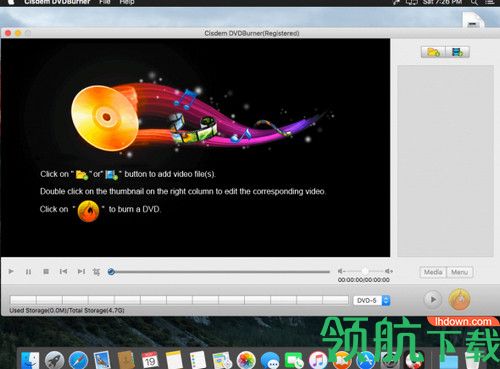
Task: Open Reminders from the dock
Action: pyautogui.click(x=198, y=361)
